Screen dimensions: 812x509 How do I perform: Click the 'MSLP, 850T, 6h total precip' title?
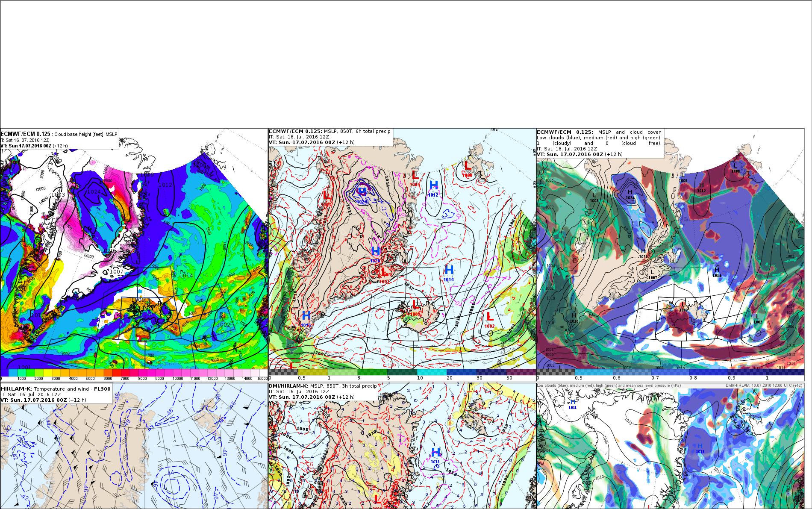coord(357,131)
